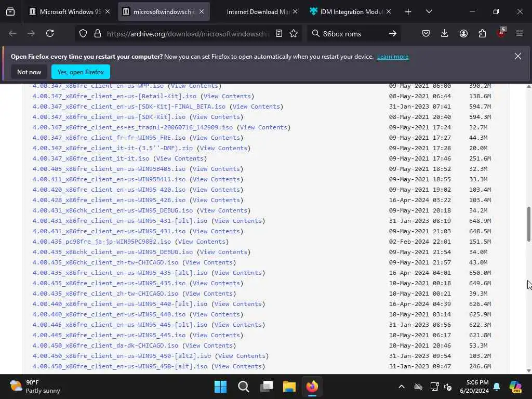Image resolution: width=532 pixels, height=399 pixels.
Task: Click Not now button
Action: 29,72
